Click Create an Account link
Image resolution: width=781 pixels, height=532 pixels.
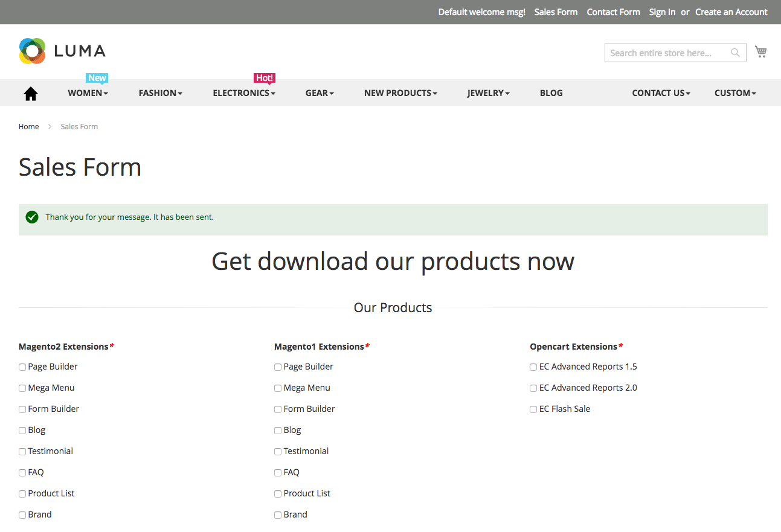point(731,12)
